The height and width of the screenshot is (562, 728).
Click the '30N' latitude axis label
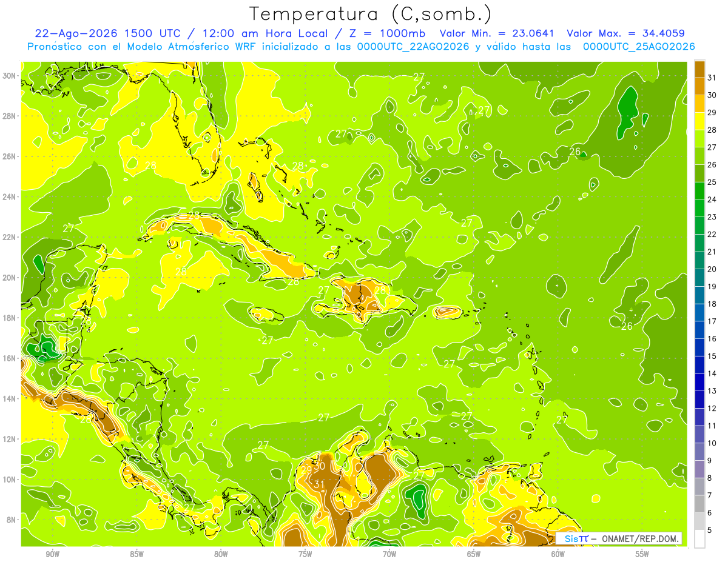point(10,76)
